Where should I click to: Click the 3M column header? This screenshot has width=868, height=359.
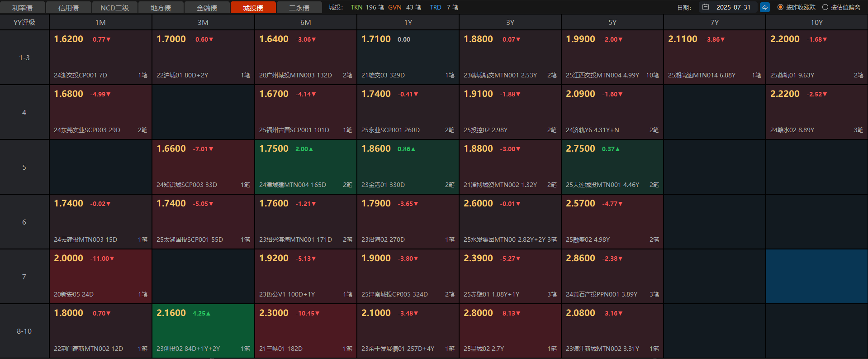(203, 22)
